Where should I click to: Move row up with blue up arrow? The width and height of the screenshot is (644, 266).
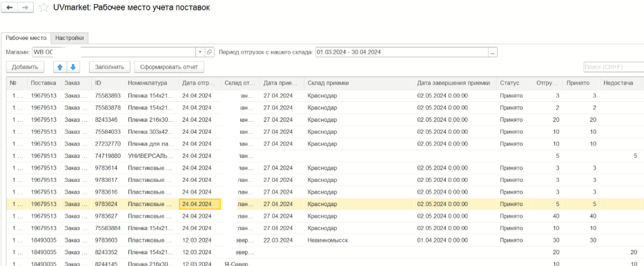point(60,67)
